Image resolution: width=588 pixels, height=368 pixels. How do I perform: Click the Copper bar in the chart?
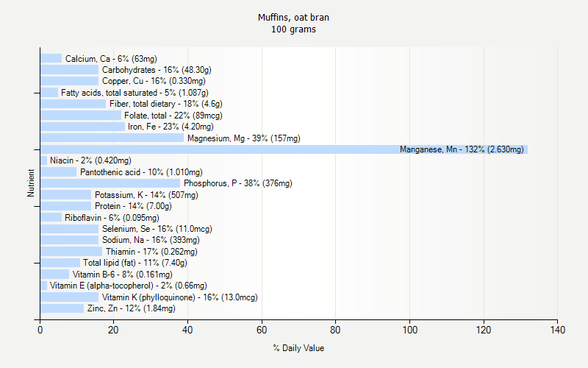(69, 81)
